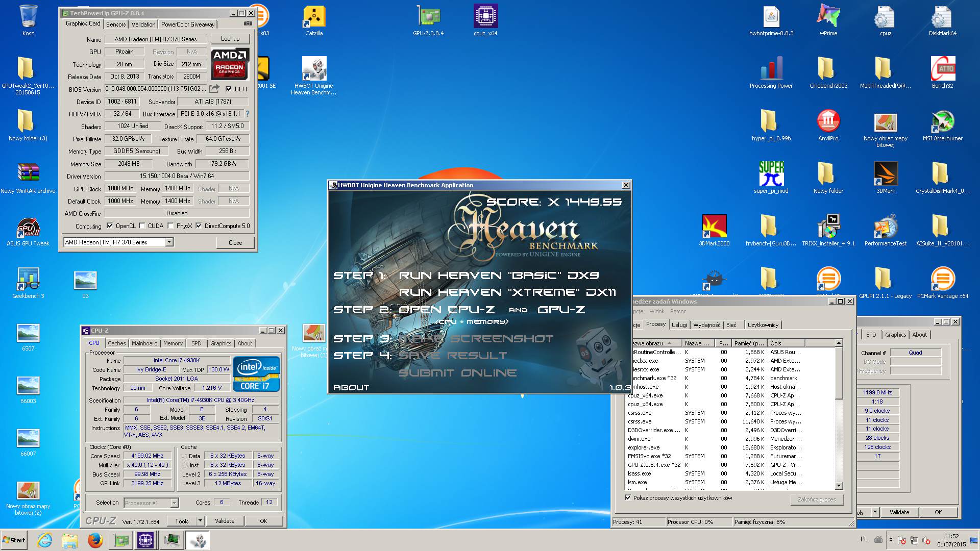Launch 3DMark desktop shortcut
Viewport: 980px width, 551px height.
click(x=886, y=178)
